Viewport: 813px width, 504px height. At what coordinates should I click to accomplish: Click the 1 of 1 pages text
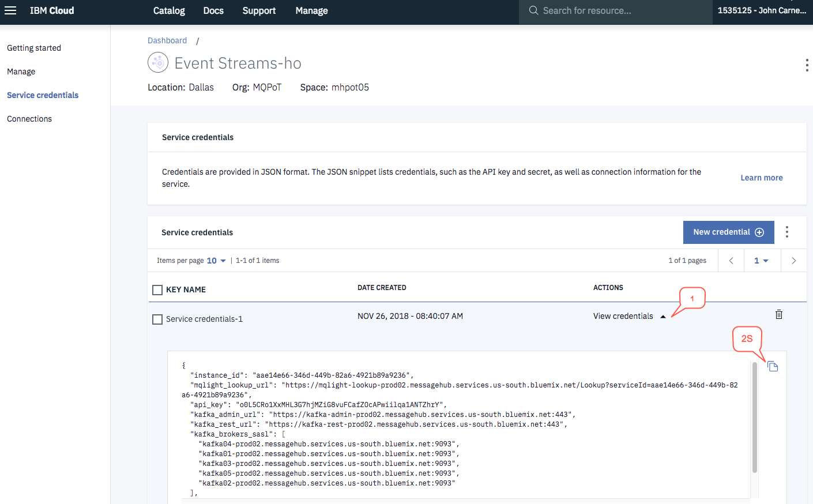pyautogui.click(x=687, y=261)
